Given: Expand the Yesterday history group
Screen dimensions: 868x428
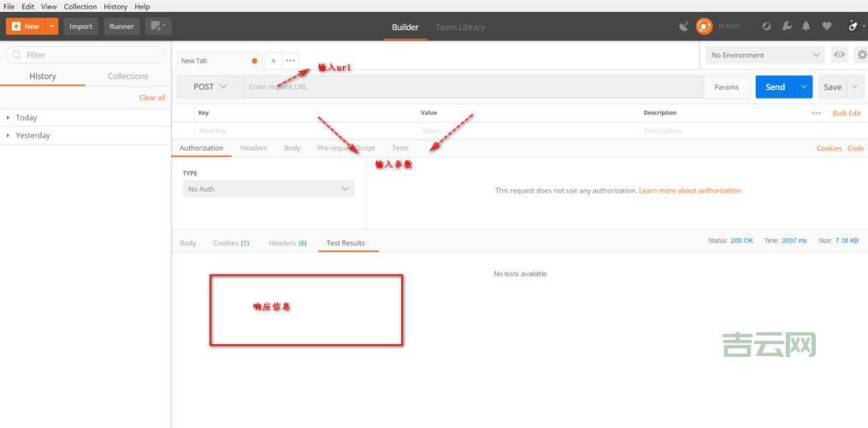Looking at the screenshot, I should (32, 135).
